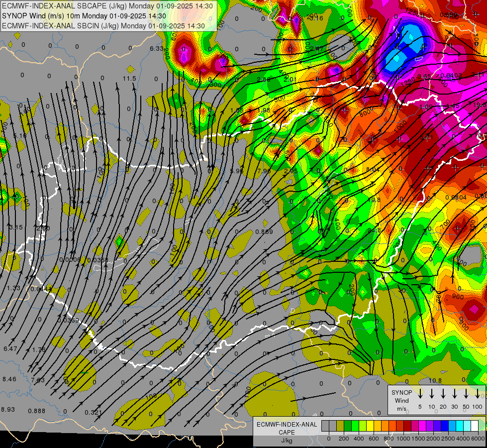This screenshot has height=448, width=487.
Task: Click the '200' tick label on CAPE scale
Action: (x=344, y=439)
